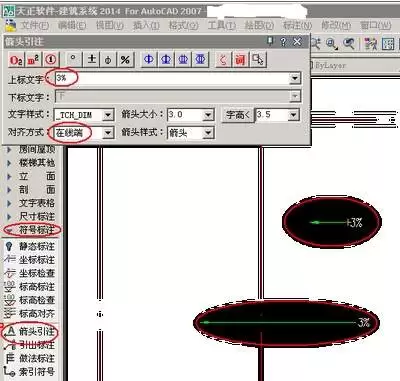Image resolution: width=400 pixels, height=381 pixels.
Task: Select the 标高标注 command
Action: 30,287
